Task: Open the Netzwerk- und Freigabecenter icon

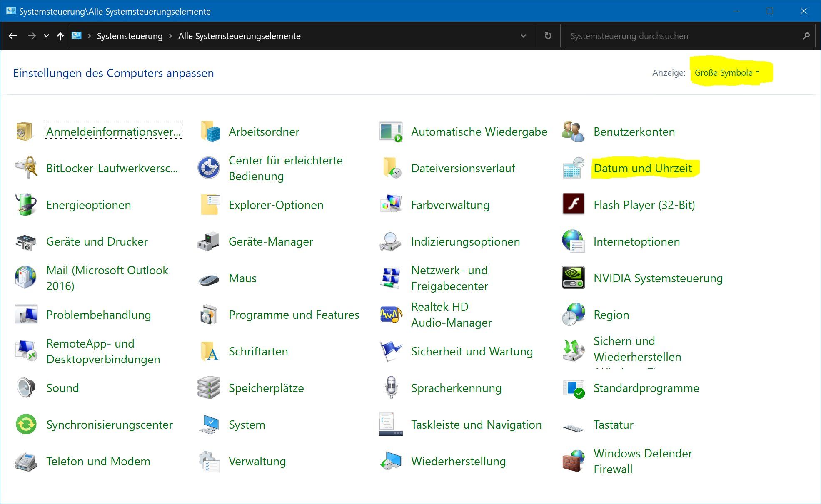Action: pyautogui.click(x=391, y=278)
